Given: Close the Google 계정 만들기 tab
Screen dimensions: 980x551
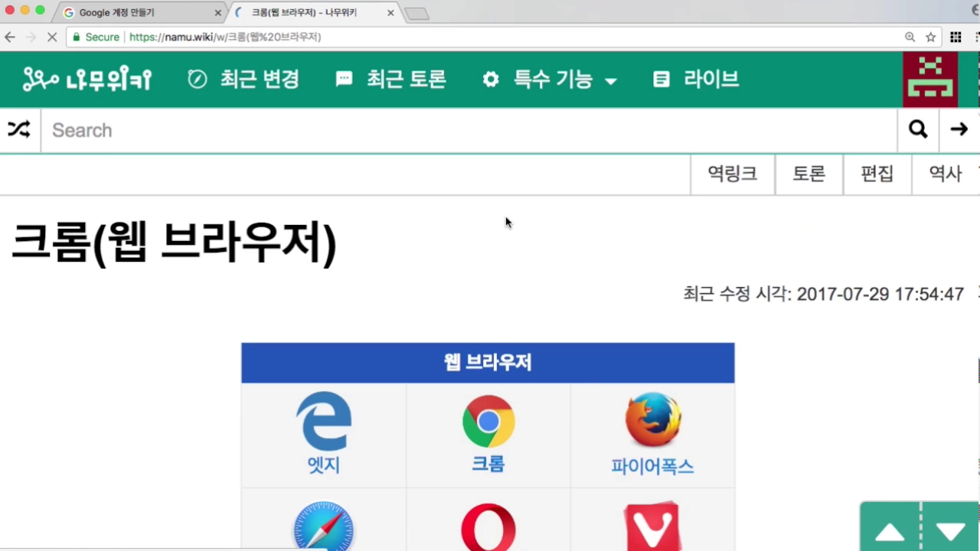Looking at the screenshot, I should click(x=217, y=13).
